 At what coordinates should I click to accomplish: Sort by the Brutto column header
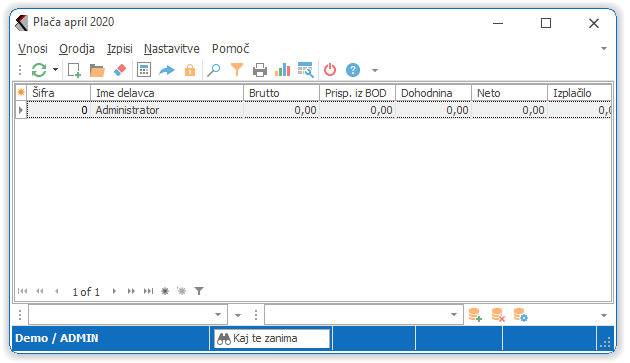click(281, 93)
